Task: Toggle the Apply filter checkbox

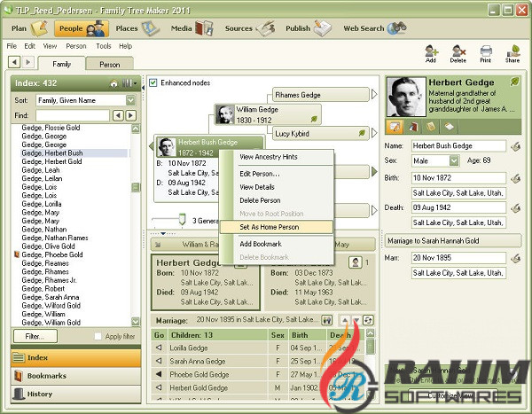Action: click(x=98, y=336)
